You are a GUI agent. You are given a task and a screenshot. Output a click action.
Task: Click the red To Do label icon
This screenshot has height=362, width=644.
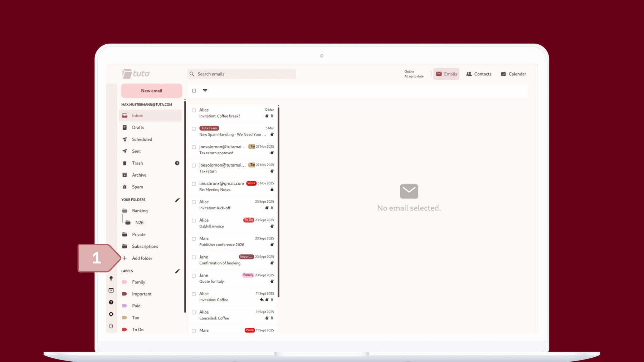pos(125,329)
